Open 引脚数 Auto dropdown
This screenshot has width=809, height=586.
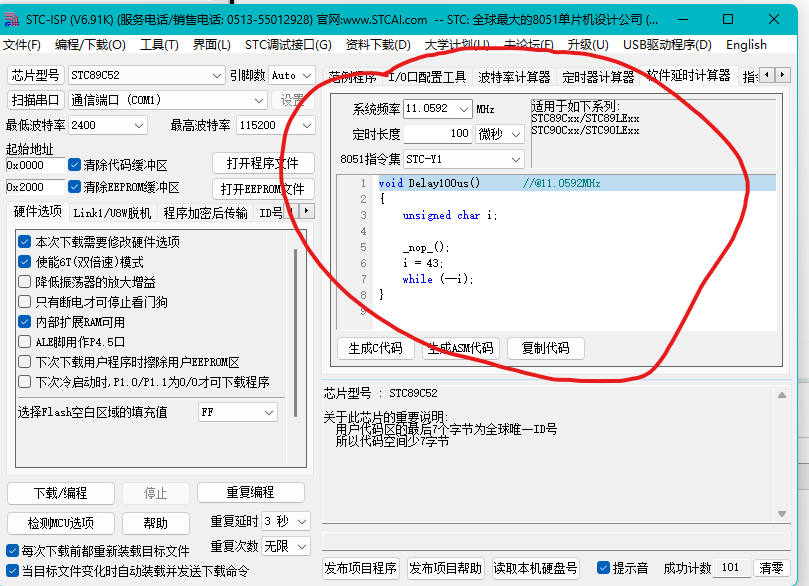click(292, 75)
